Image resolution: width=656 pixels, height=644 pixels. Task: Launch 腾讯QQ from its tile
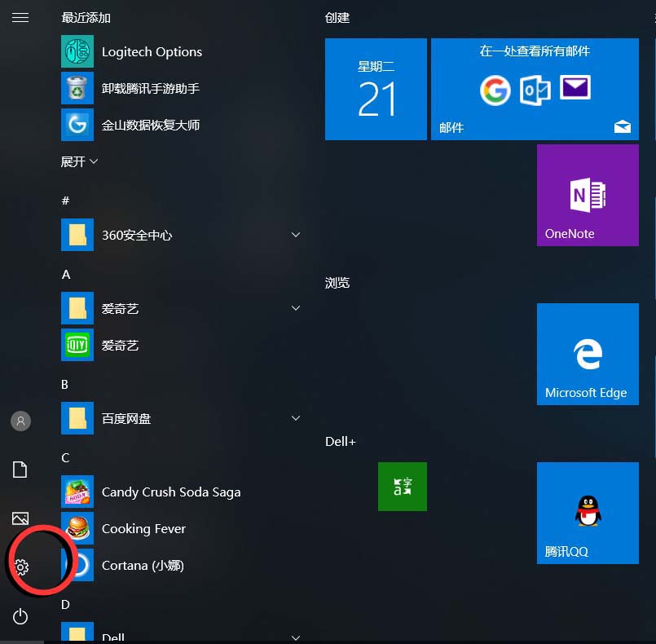pyautogui.click(x=587, y=513)
